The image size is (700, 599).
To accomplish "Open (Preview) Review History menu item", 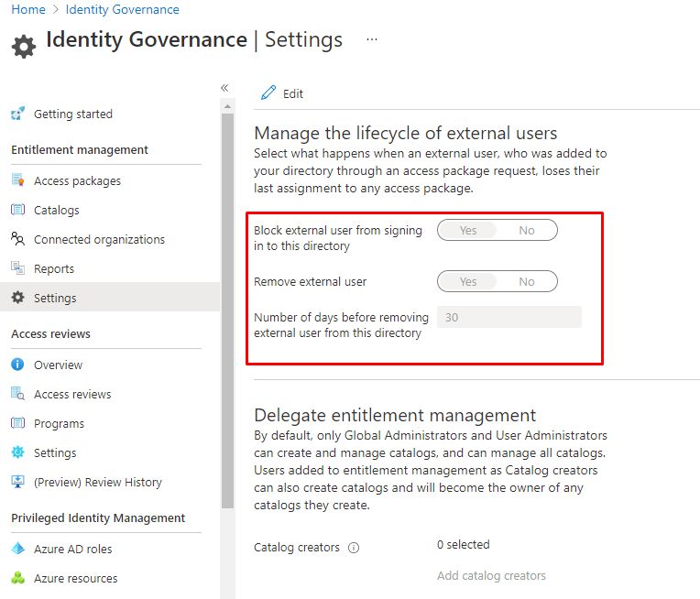I will point(97,483).
